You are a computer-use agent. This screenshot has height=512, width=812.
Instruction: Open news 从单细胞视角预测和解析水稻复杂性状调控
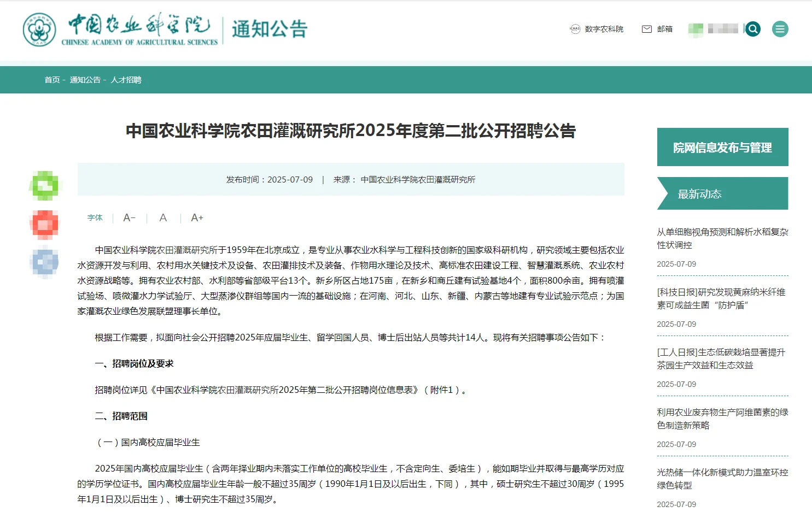click(x=722, y=238)
